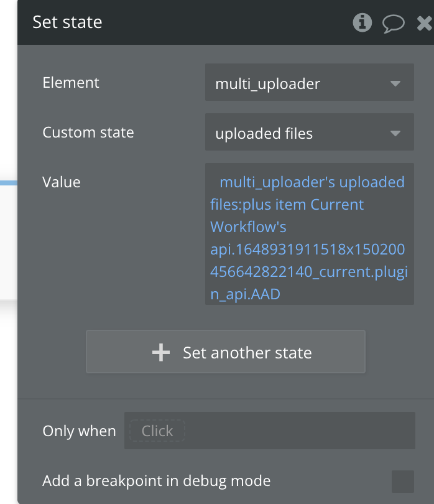The image size is (434, 504).
Task: Click the plus icon on Set another state
Action: (x=161, y=353)
